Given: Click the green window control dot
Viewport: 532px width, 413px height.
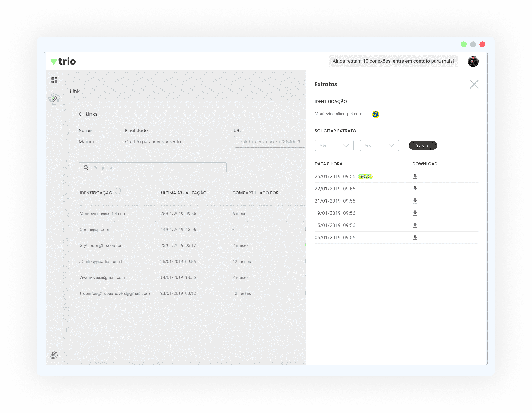Looking at the screenshot, I should tap(464, 44).
